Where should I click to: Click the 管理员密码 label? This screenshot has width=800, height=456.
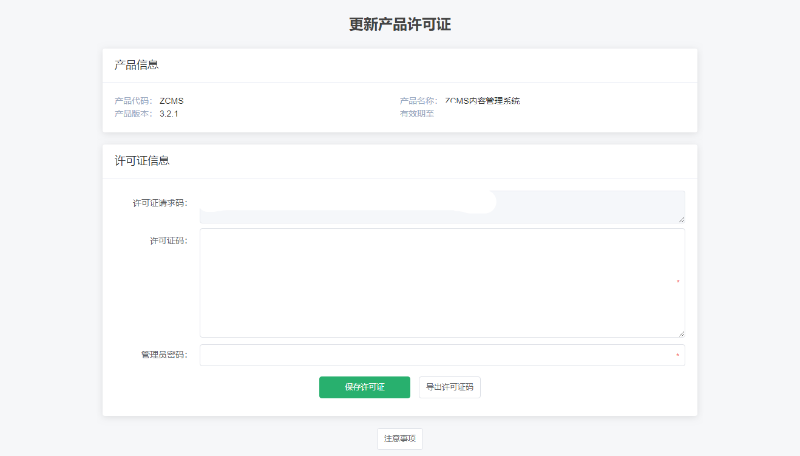click(x=164, y=354)
